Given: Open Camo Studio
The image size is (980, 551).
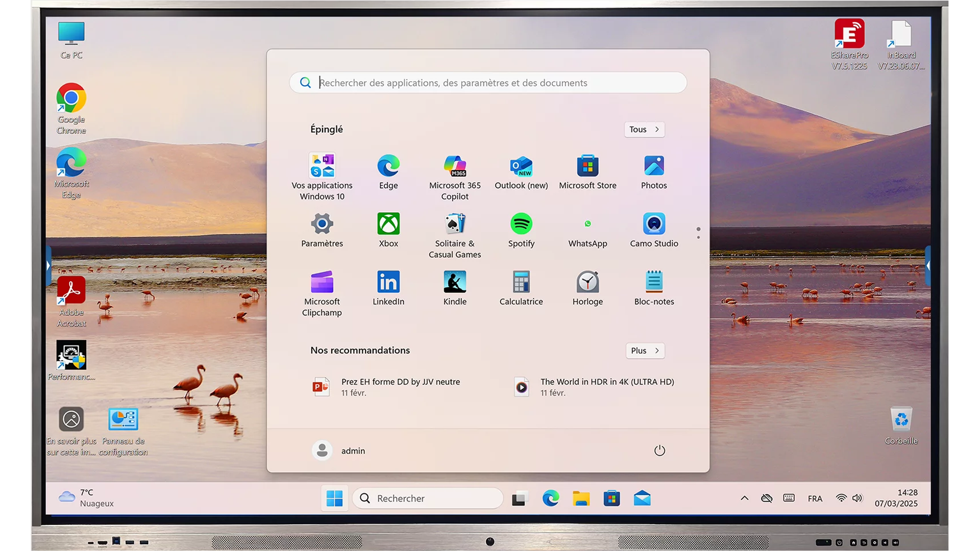Looking at the screenshot, I should click(x=654, y=224).
